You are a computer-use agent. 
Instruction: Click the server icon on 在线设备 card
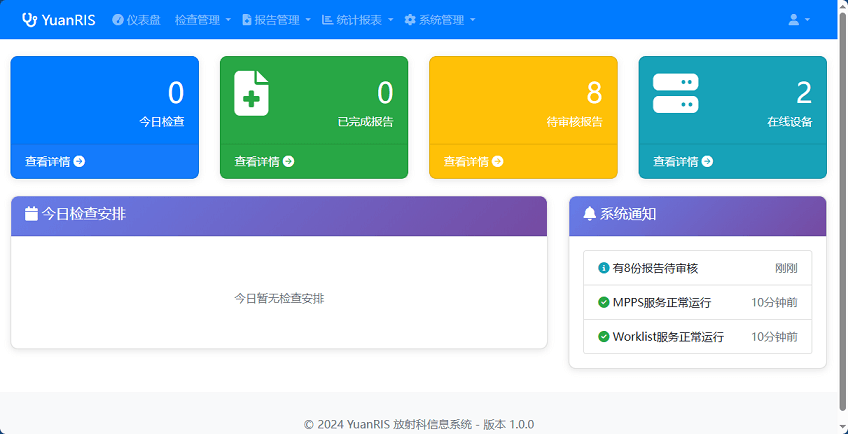pyautogui.click(x=675, y=93)
